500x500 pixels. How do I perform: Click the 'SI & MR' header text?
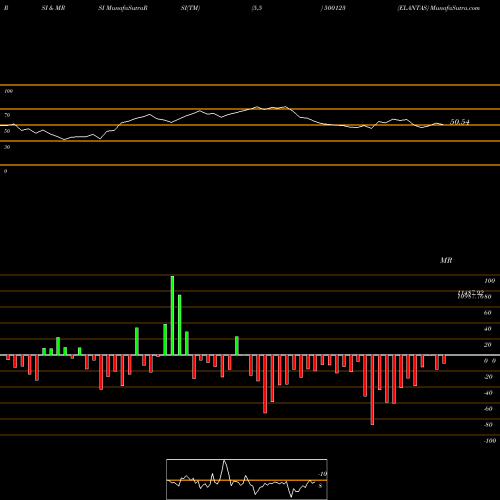point(53,8)
